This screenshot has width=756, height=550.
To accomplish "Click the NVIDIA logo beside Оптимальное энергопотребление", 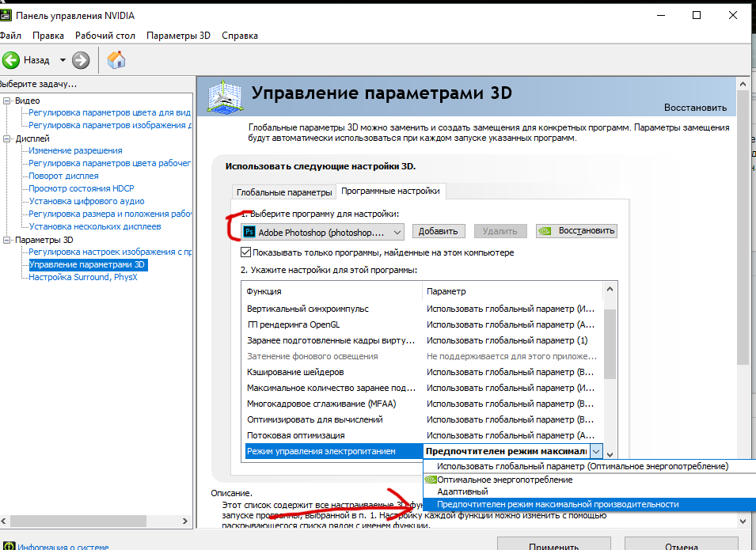I will (431, 480).
